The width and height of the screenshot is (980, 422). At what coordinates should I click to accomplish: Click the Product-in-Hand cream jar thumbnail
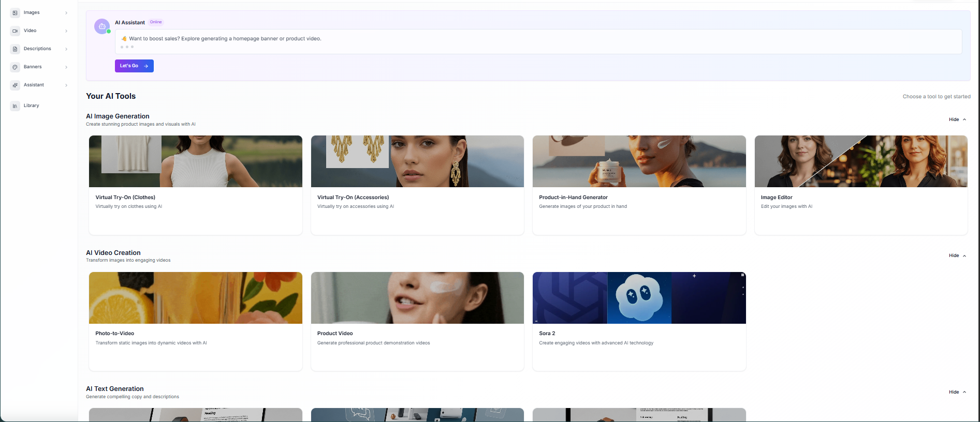(639, 161)
